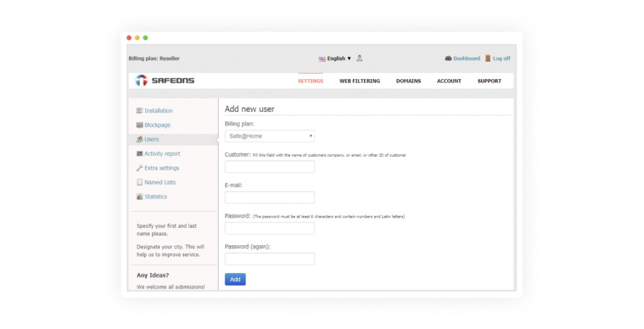Click the Blockpage sidebar icon
This screenshot has height=329, width=644.
(x=140, y=125)
